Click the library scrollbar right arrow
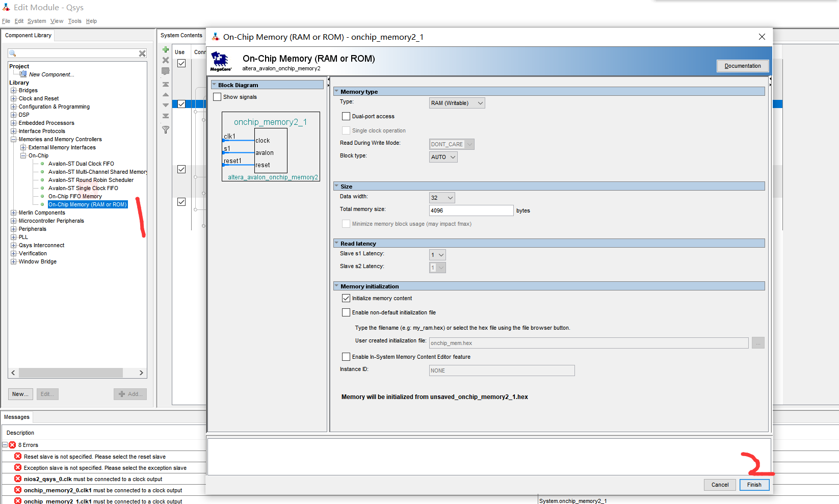 pyautogui.click(x=141, y=373)
